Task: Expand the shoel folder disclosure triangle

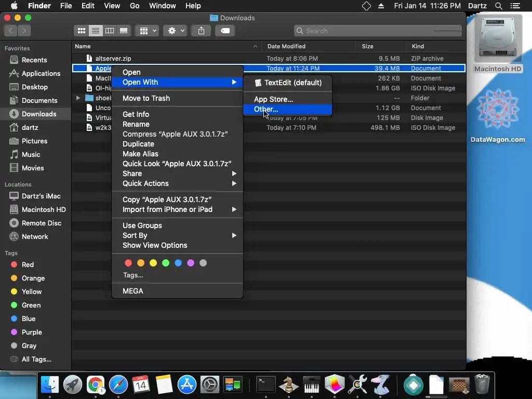Action: 78,98
